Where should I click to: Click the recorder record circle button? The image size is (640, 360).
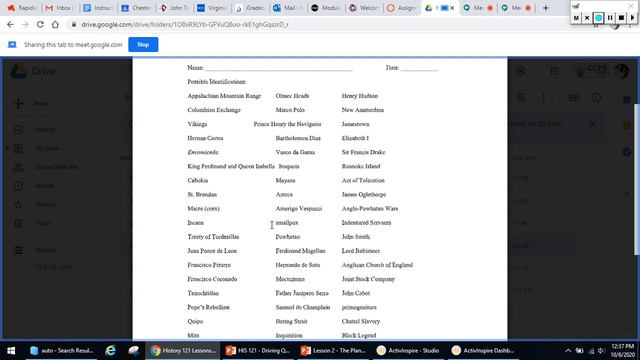click(x=598, y=18)
